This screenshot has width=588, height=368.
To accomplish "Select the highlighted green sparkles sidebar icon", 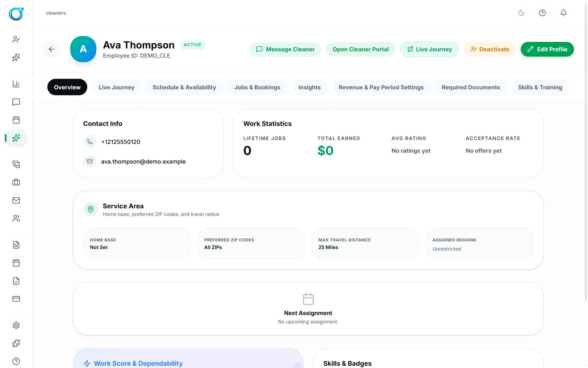I will [16, 138].
